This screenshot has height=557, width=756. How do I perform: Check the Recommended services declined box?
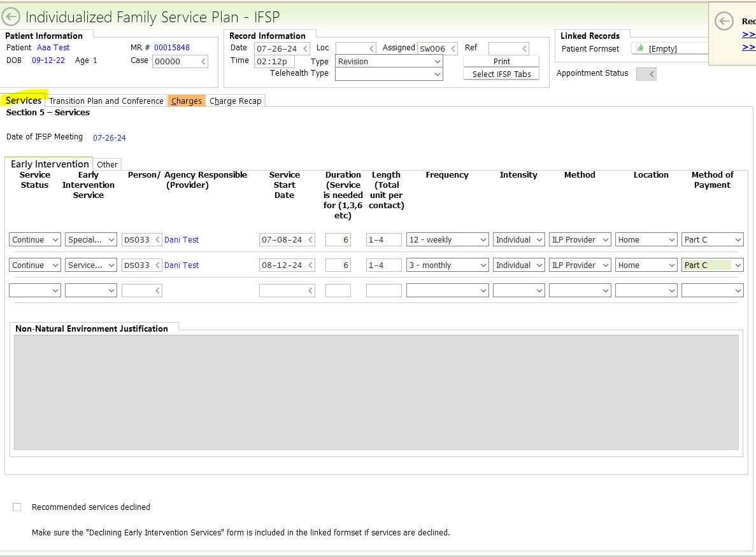coord(17,507)
